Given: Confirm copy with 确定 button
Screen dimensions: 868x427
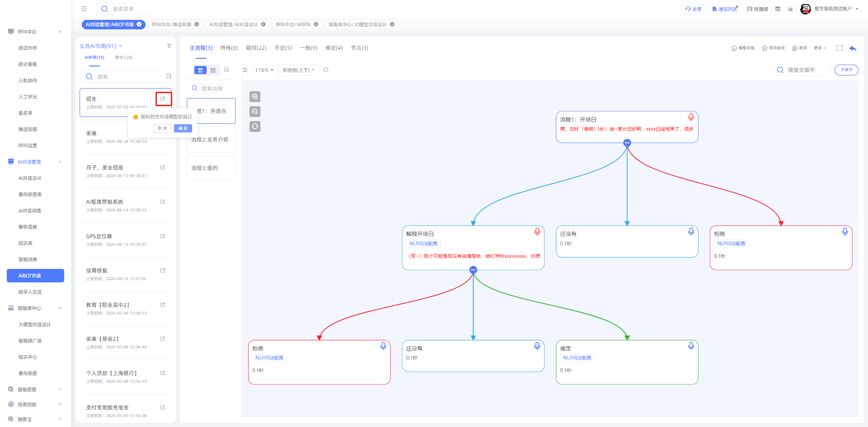Looking at the screenshot, I should coord(183,128).
